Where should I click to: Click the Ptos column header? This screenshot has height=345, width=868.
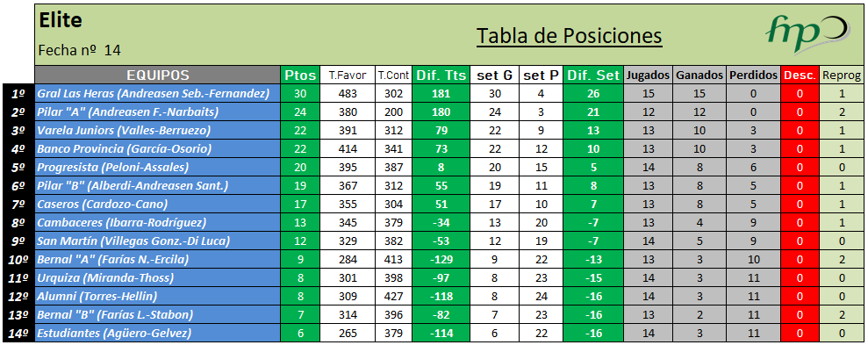click(x=300, y=75)
